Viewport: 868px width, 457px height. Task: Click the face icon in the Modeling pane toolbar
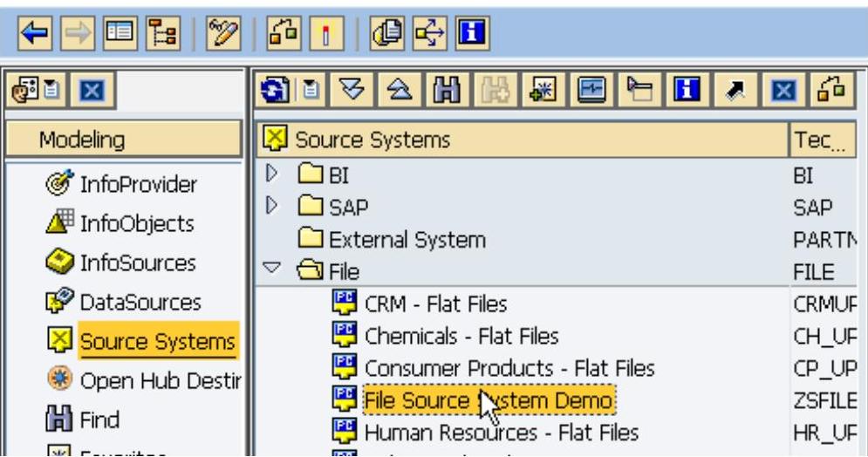click(25, 90)
